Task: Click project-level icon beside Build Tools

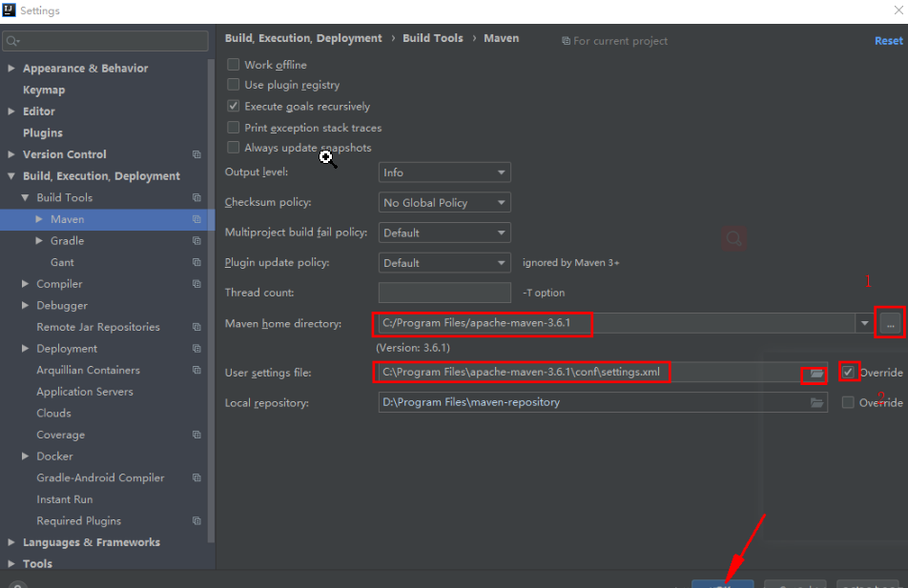Action: [x=196, y=197]
